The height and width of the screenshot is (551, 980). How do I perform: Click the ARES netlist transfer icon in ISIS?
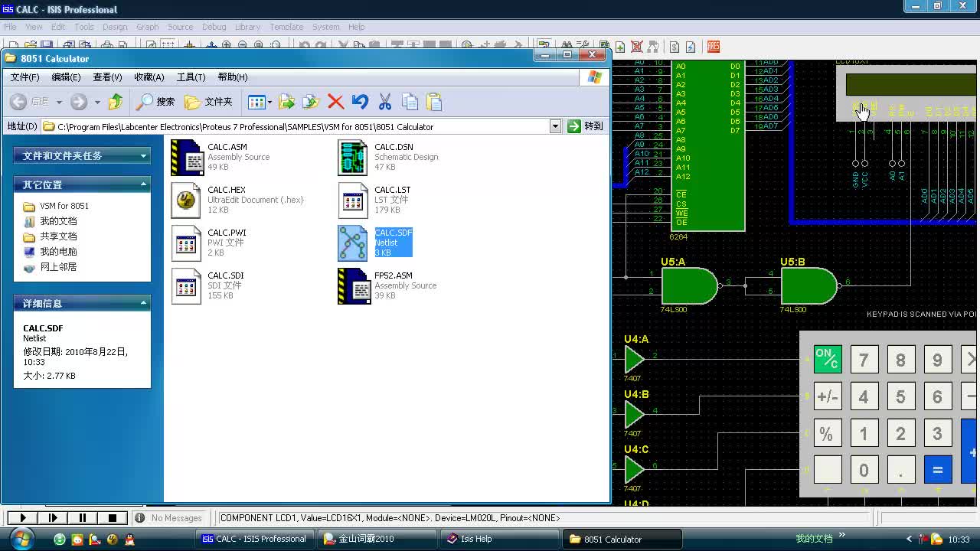point(713,47)
